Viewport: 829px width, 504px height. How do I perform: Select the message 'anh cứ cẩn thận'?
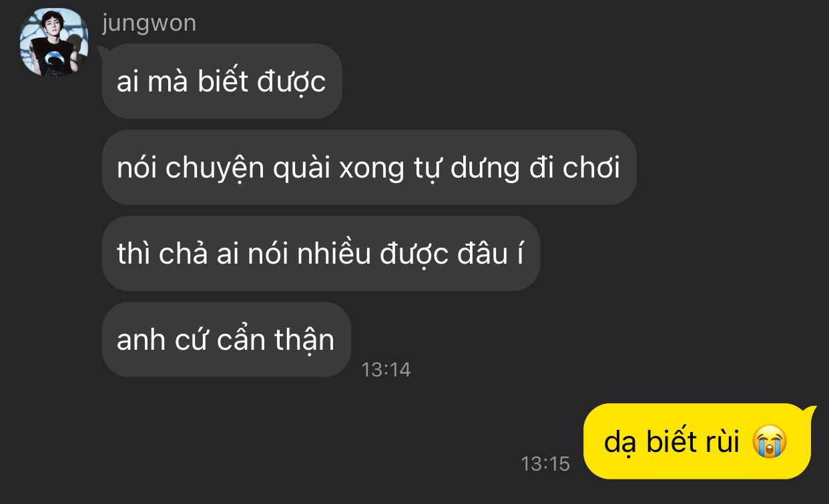pos(226,339)
